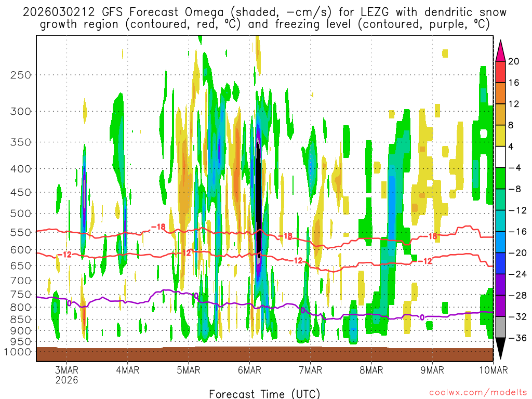Screen dimensions: 532x399
Task: Click the 350 pressure level label
Action: pos(21,142)
